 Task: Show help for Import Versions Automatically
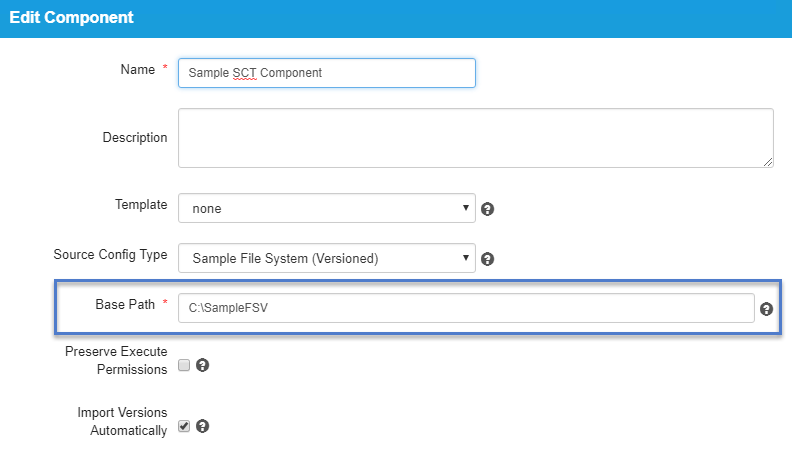(x=203, y=426)
